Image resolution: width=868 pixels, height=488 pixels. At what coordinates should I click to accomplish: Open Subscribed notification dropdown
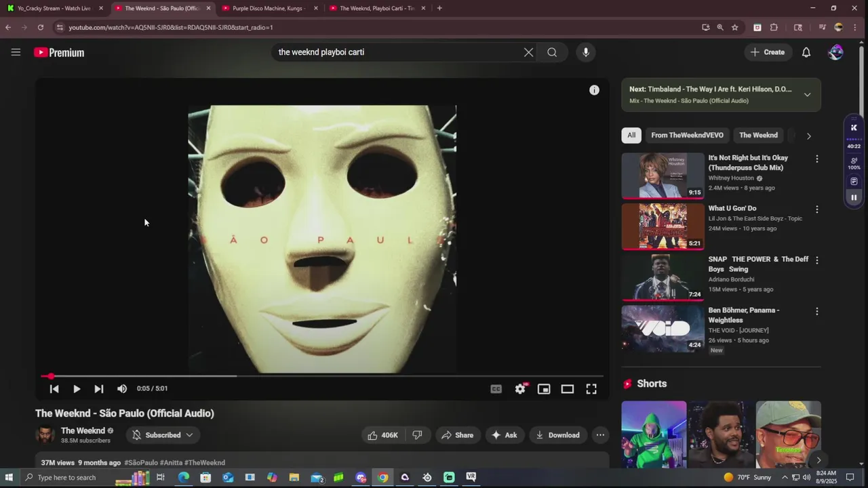point(163,435)
